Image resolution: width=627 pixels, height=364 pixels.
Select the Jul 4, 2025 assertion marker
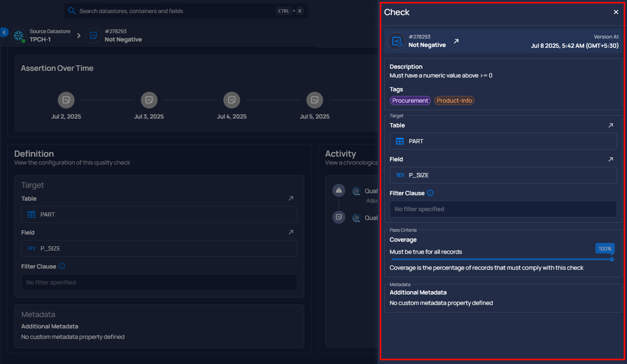[x=232, y=100]
